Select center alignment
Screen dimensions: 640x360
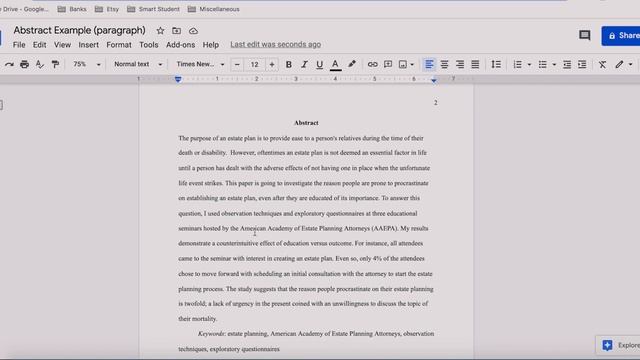(444, 64)
